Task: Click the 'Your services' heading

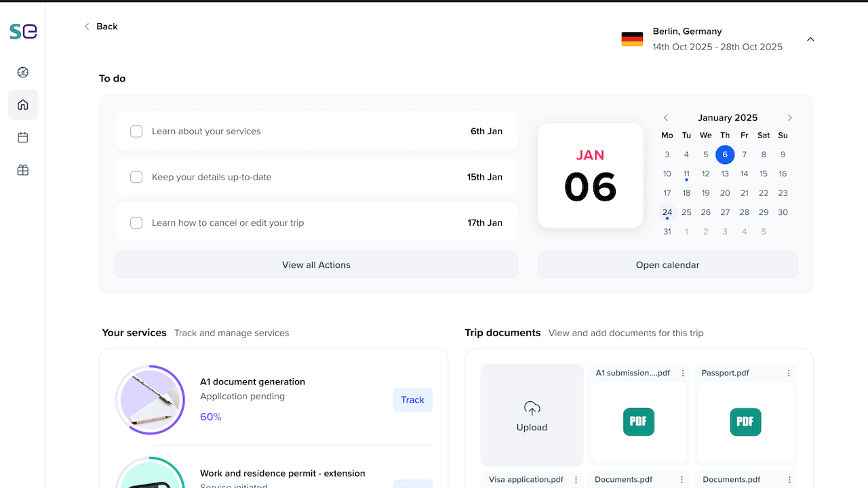Action: click(x=134, y=333)
